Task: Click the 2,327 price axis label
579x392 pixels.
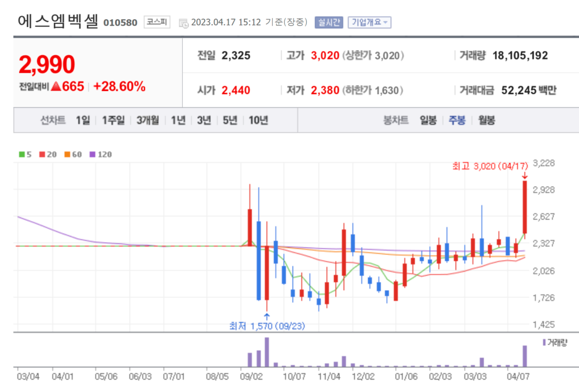Action: click(x=544, y=243)
